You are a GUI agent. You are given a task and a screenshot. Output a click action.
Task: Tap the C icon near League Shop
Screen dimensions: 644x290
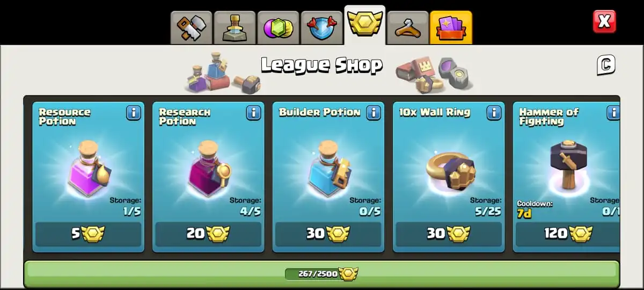606,65
